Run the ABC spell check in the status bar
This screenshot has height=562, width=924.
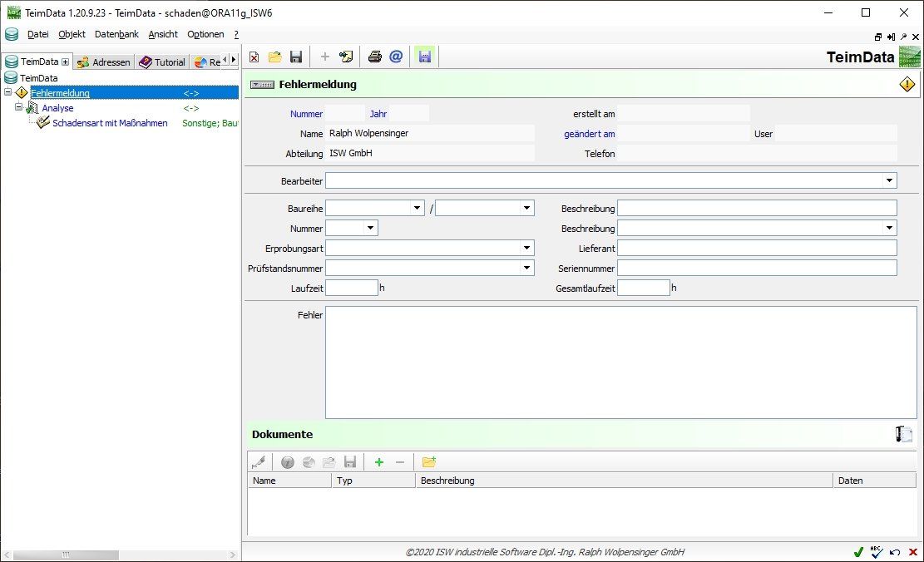pyautogui.click(x=876, y=551)
